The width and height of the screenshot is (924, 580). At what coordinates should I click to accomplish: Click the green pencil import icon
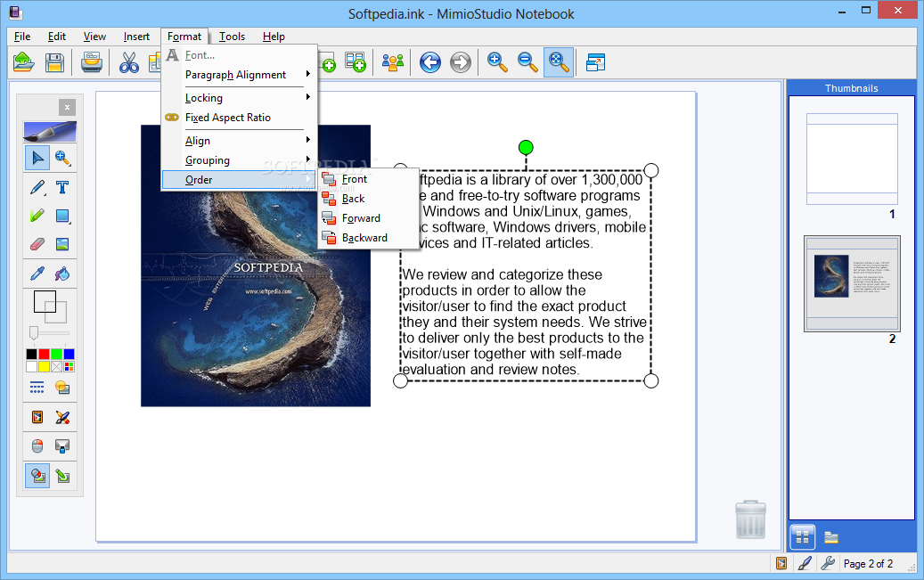click(x=62, y=476)
